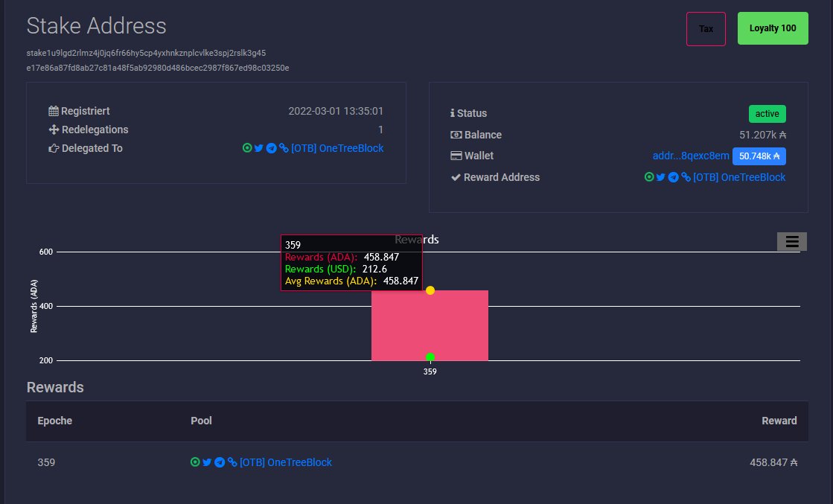The width and height of the screenshot is (833, 504).
Task: Click the 50.748k ADA wallet badge
Action: tap(759, 156)
